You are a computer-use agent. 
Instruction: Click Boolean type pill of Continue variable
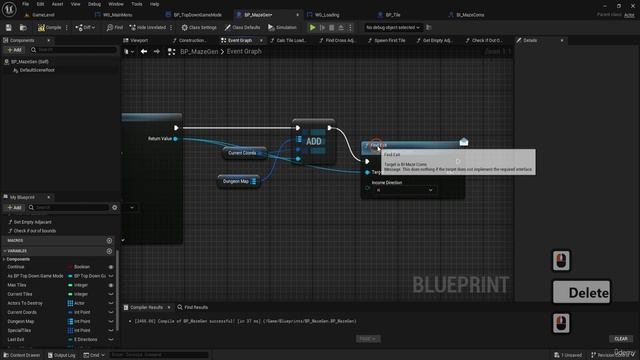[79, 267]
